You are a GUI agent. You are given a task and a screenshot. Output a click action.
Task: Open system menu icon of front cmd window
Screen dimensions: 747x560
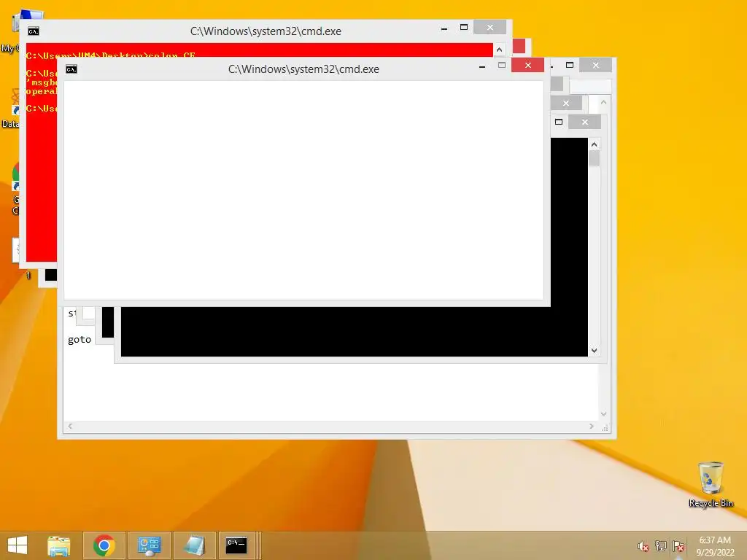click(71, 69)
